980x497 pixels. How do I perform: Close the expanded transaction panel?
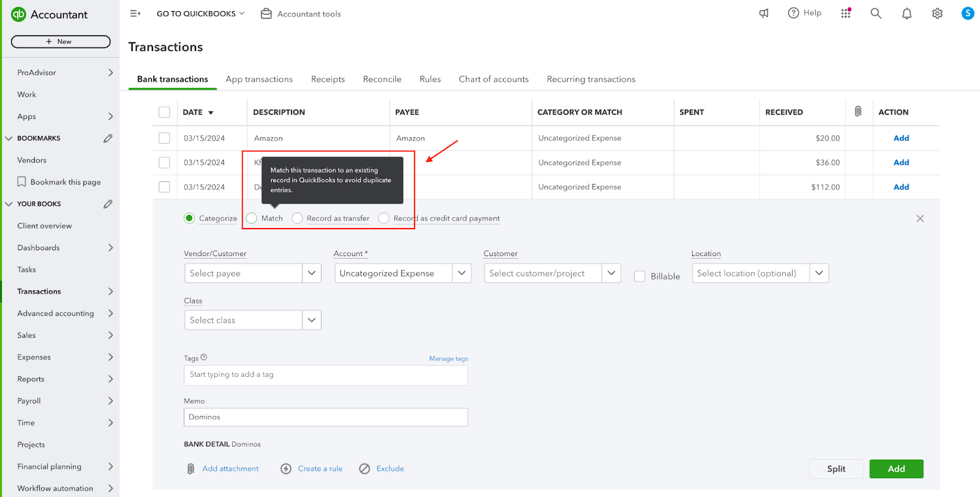click(920, 218)
